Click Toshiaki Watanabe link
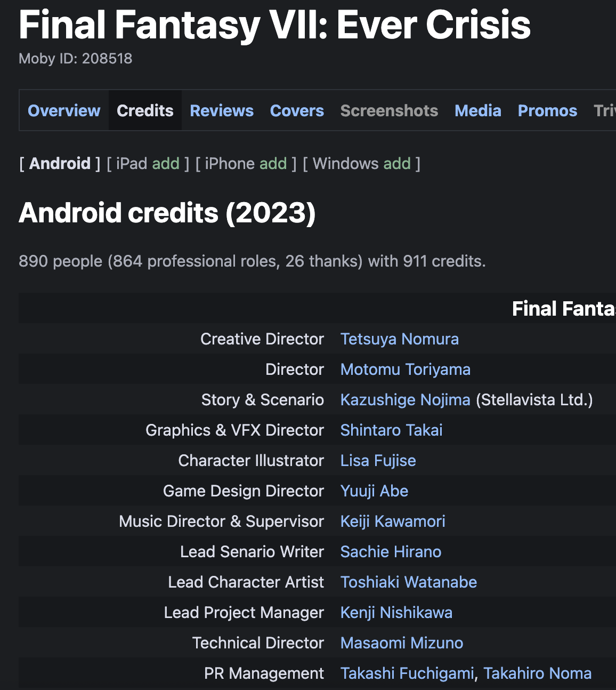This screenshot has height=690, width=616. 409,582
